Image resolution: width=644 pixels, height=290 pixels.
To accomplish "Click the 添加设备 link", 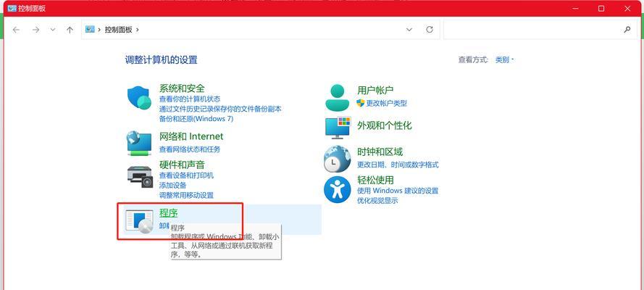I will [172, 186].
